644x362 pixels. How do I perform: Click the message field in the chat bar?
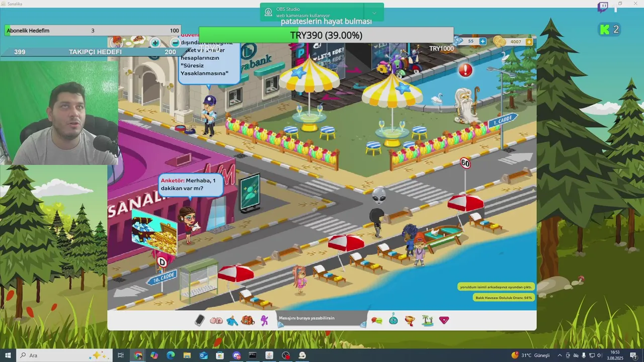(322, 319)
